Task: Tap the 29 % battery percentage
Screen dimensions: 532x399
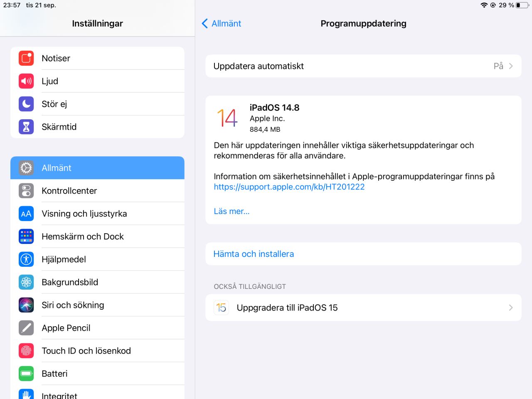Action: pos(506,5)
